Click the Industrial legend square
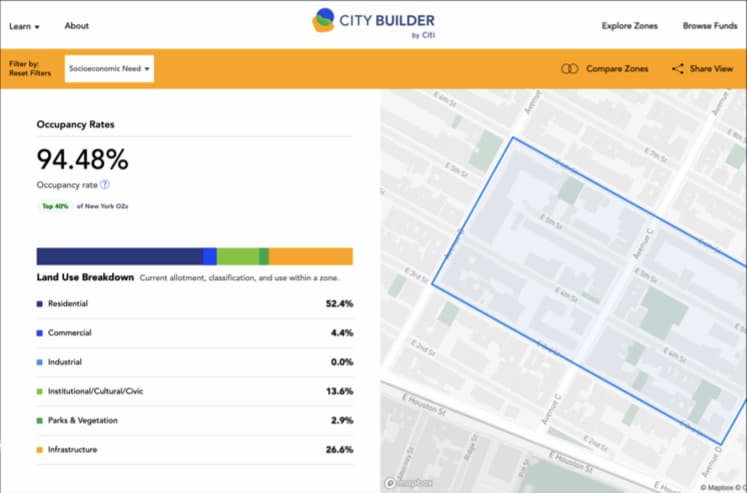The width and height of the screenshot is (747, 493). tap(40, 362)
